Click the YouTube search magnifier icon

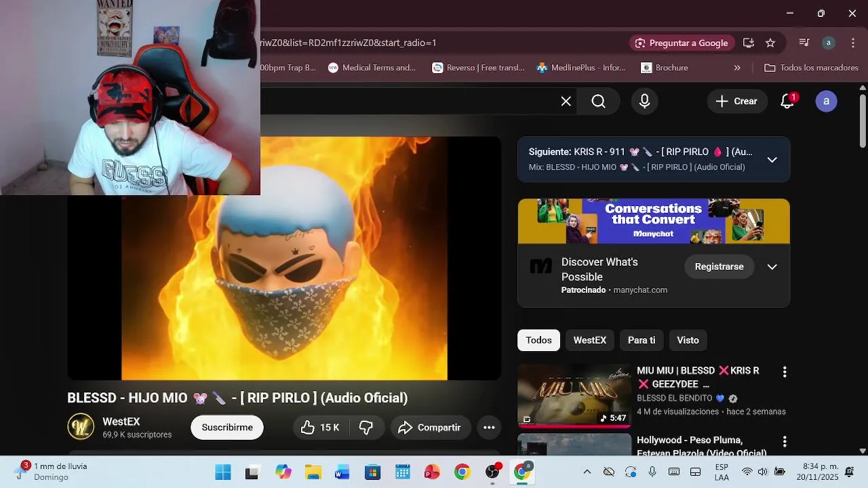click(x=598, y=101)
